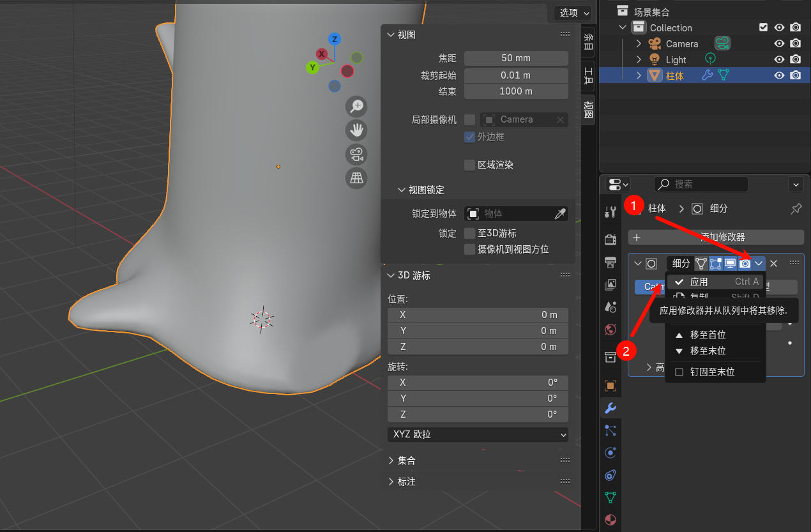Click the 添加修改器 button

point(716,237)
